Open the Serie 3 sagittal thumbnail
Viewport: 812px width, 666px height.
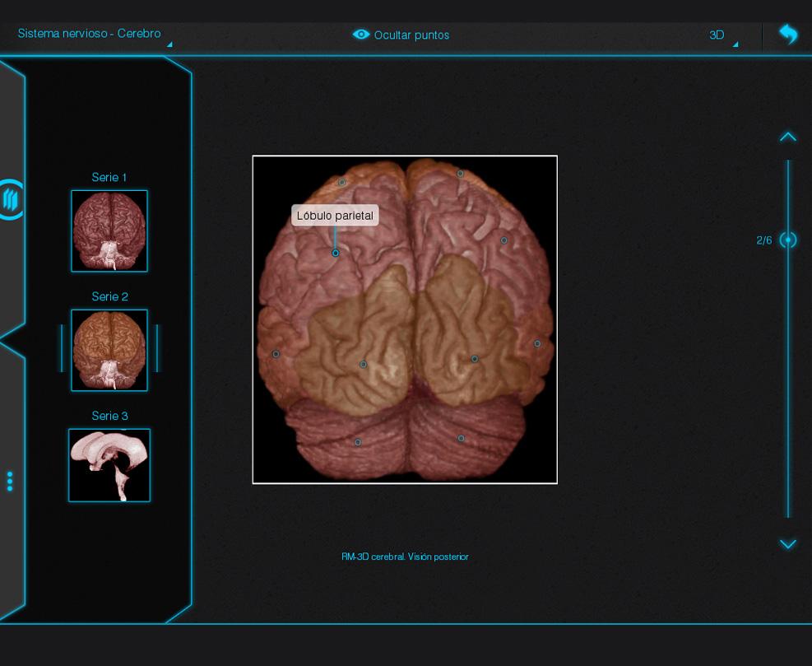click(x=109, y=465)
